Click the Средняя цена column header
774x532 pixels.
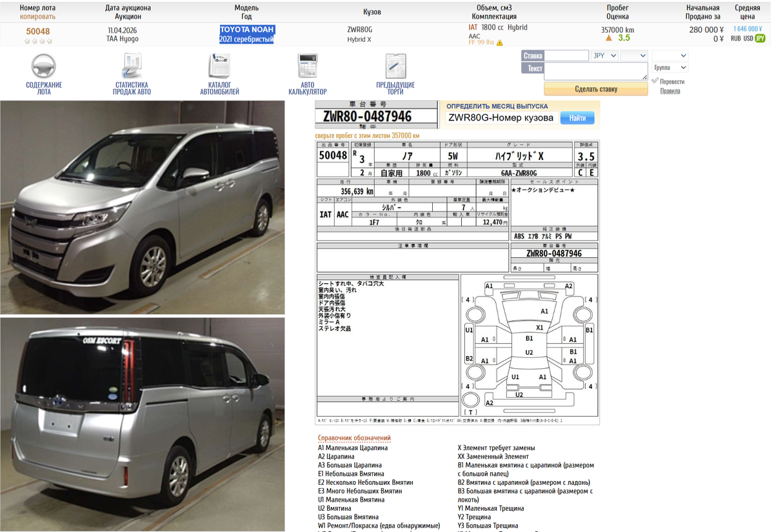(747, 12)
